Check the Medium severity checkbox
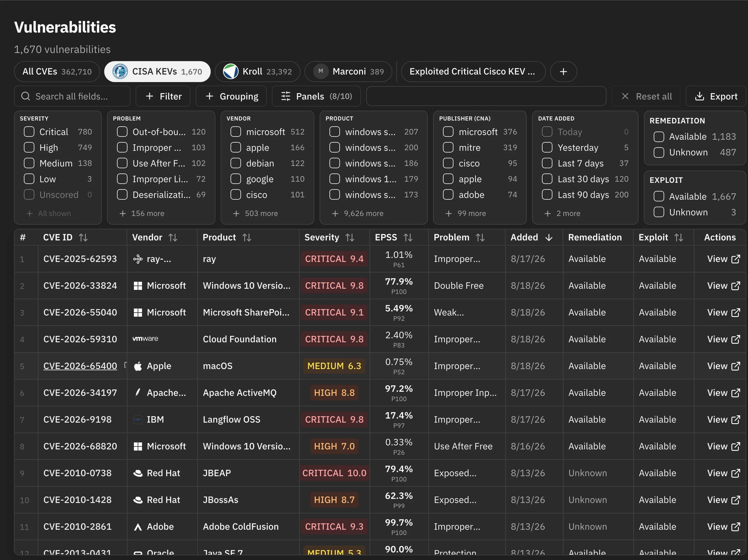The image size is (748, 560). coord(29,163)
